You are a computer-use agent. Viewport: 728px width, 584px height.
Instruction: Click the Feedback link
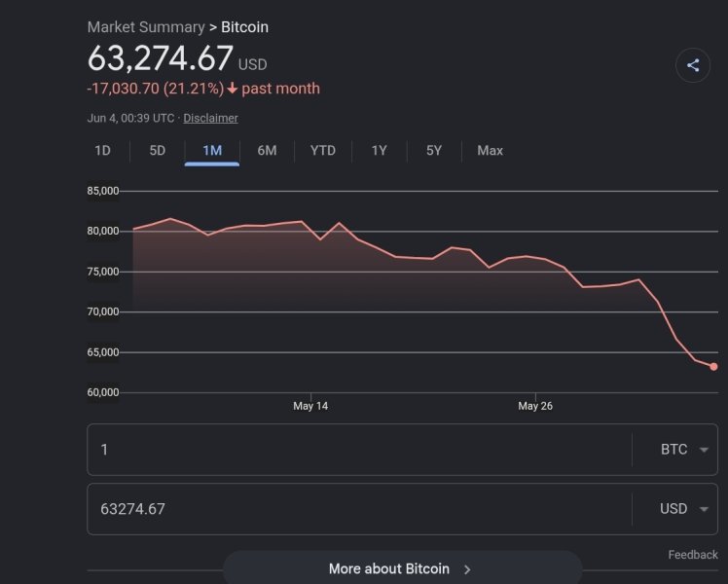coord(693,554)
